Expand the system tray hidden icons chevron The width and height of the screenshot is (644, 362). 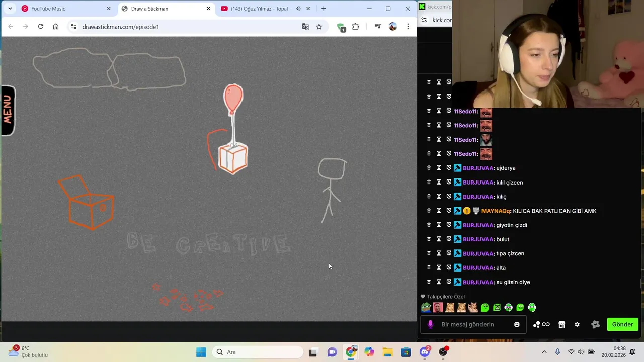[544, 352]
